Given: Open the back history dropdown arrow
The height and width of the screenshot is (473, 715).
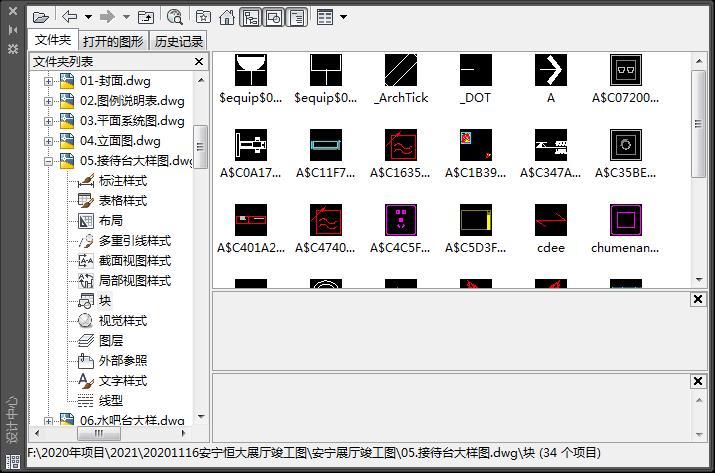Looking at the screenshot, I should click(x=88, y=17).
